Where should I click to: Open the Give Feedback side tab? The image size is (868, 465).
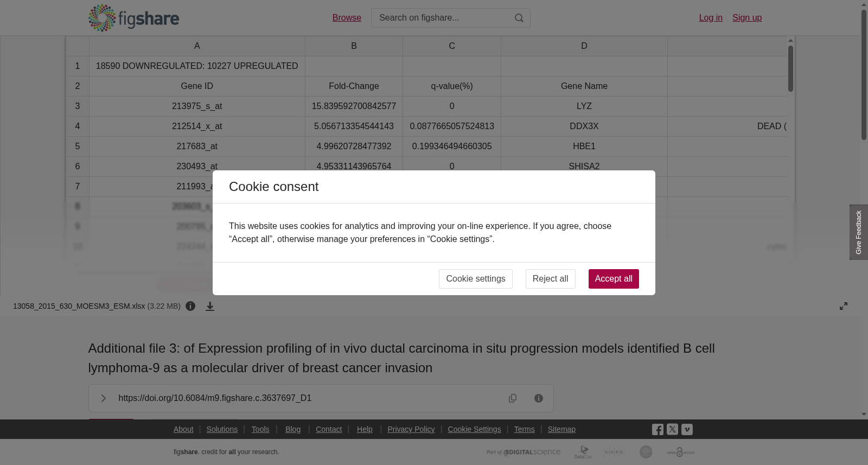coord(859,232)
